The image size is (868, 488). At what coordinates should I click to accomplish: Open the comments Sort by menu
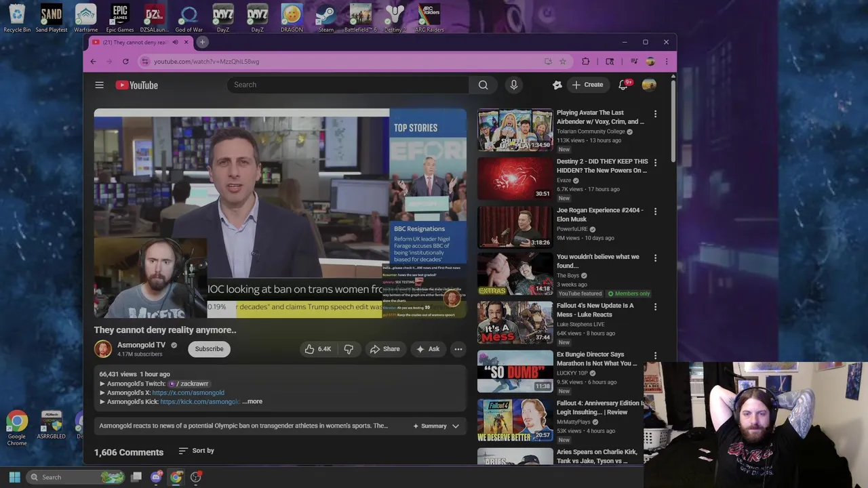(x=196, y=451)
